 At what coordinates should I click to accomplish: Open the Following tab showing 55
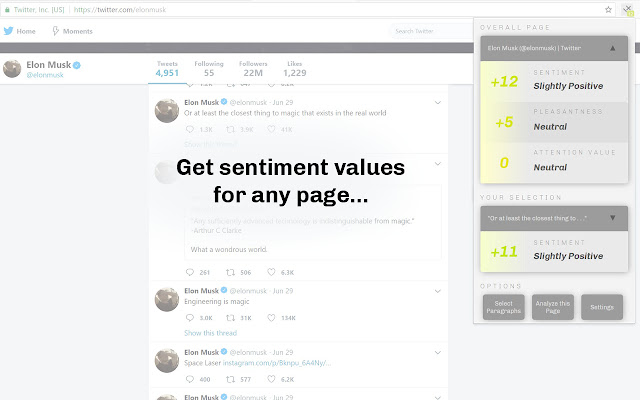[x=209, y=69]
